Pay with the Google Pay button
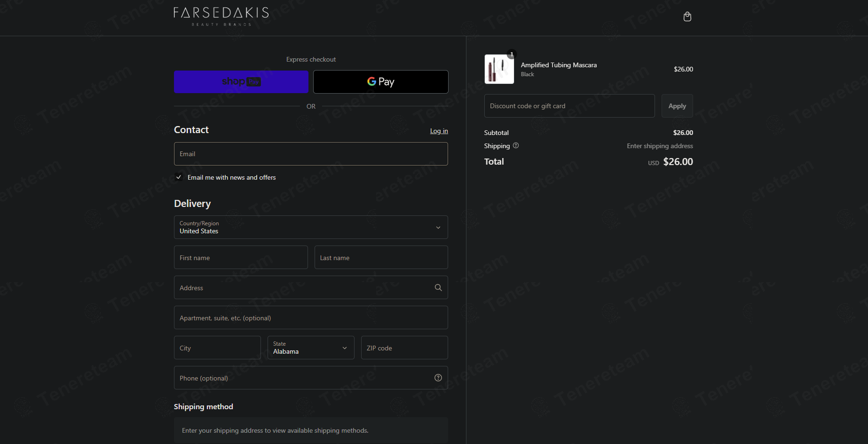The image size is (868, 444). [x=381, y=82]
